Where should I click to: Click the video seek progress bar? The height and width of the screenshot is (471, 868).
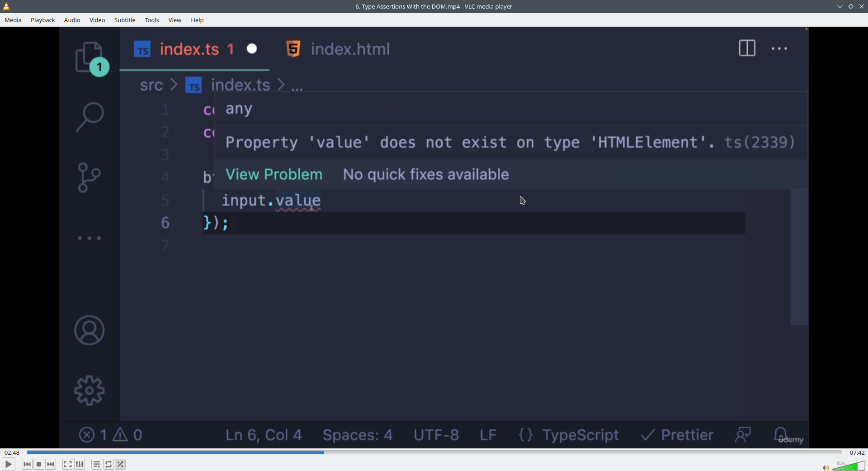[434, 452]
